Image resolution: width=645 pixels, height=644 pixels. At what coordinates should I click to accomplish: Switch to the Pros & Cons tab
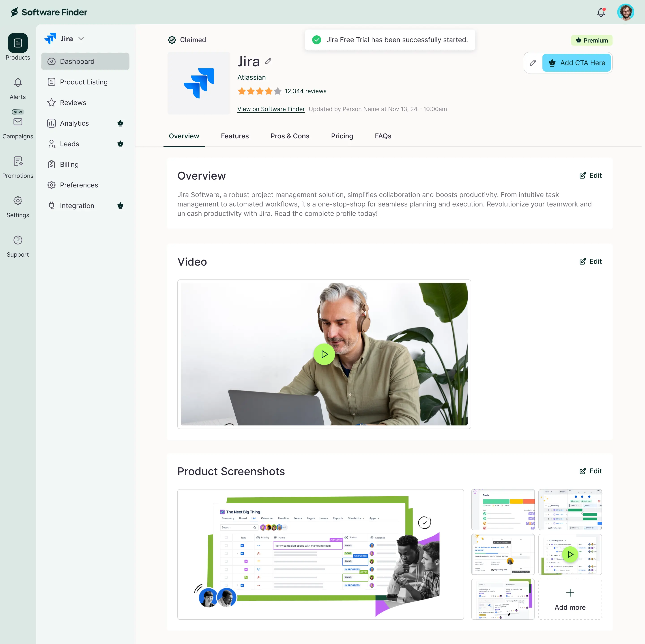pos(290,136)
